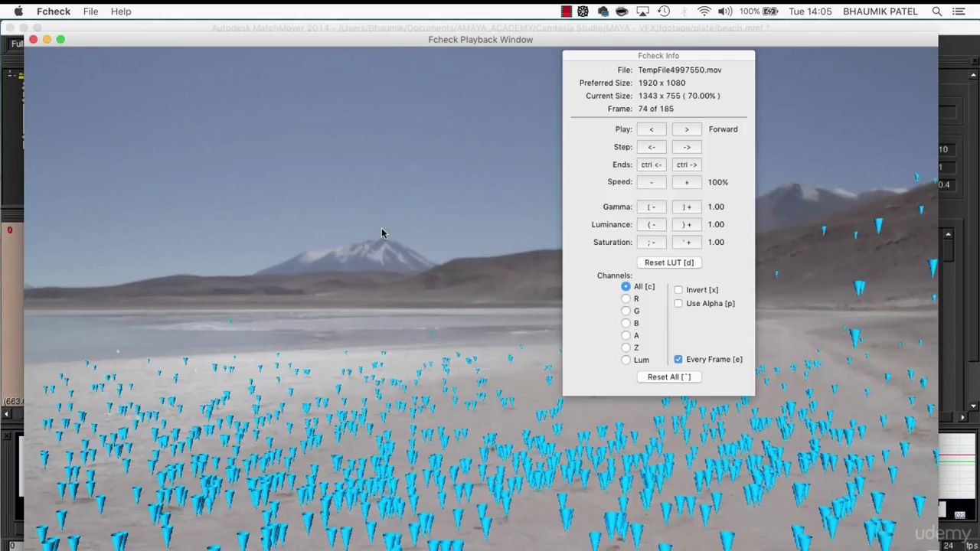This screenshot has height=551, width=980.
Task: Open the Notification Center icon
Action: click(x=959, y=11)
